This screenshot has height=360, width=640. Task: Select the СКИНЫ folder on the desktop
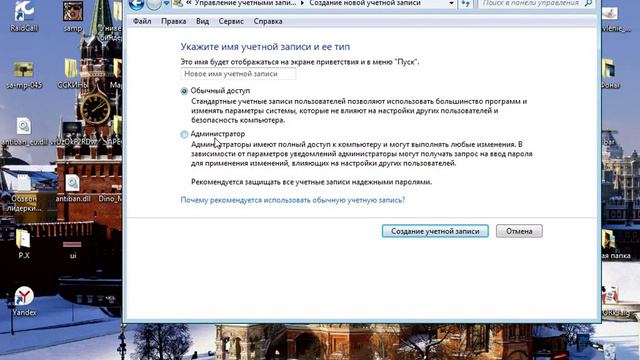tap(72, 74)
